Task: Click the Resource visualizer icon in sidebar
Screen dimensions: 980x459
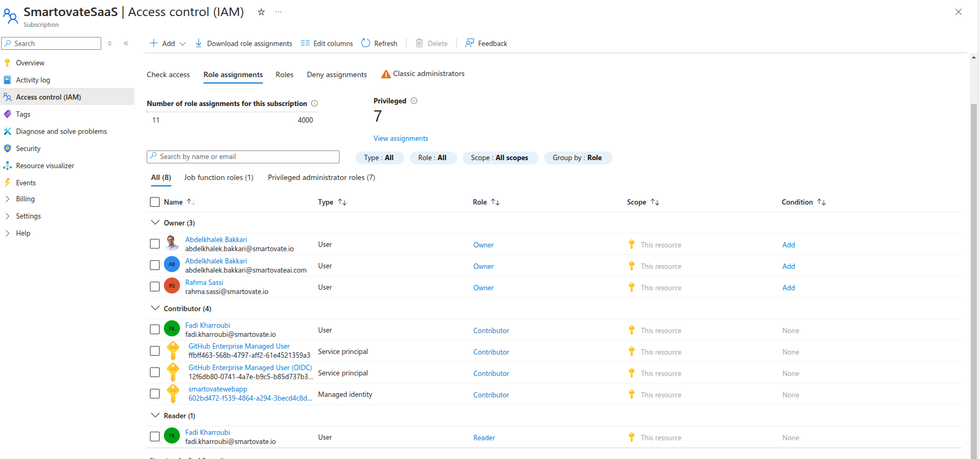Action: pyautogui.click(x=7, y=165)
